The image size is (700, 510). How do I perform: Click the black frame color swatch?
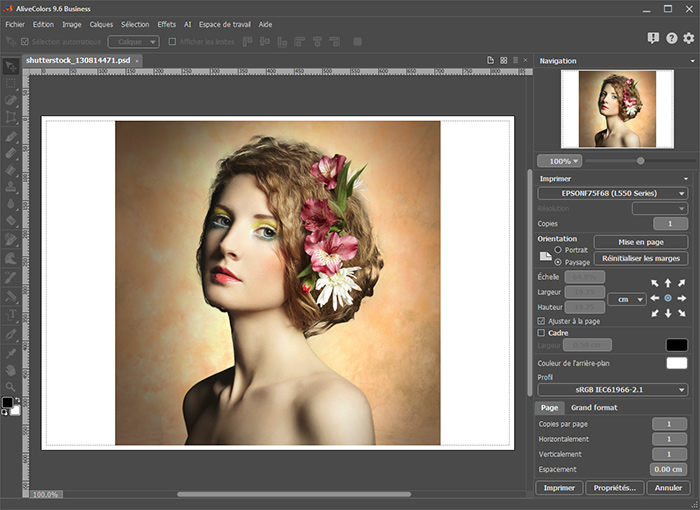point(677,345)
